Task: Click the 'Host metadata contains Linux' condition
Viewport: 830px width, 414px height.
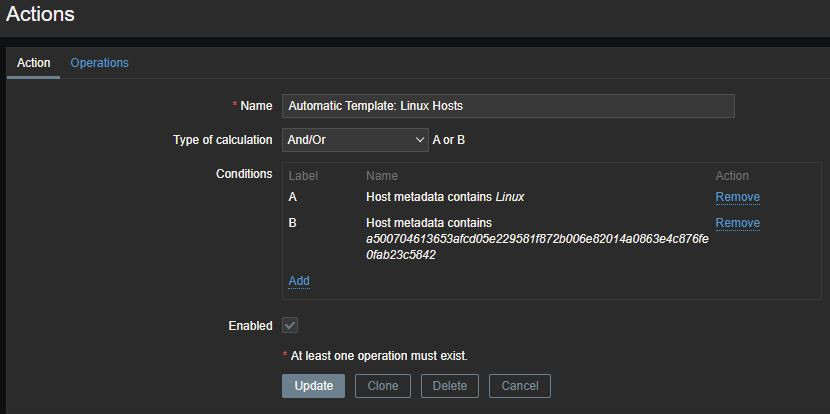Action: [x=445, y=197]
